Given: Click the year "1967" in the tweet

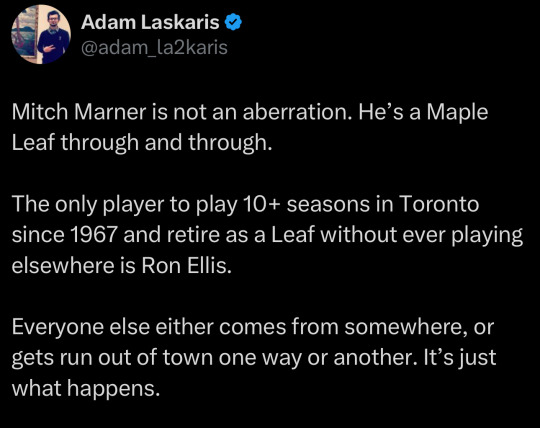Looking at the screenshot, I should [93, 235].
